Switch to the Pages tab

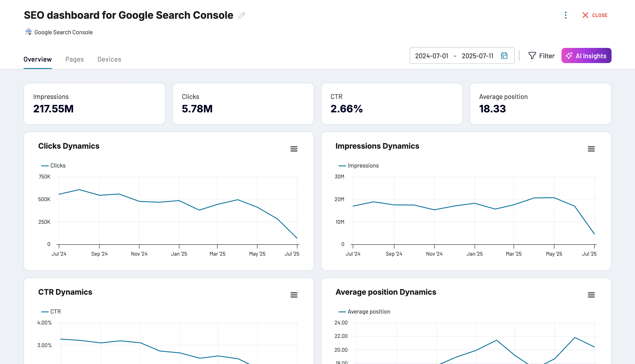[x=74, y=59]
